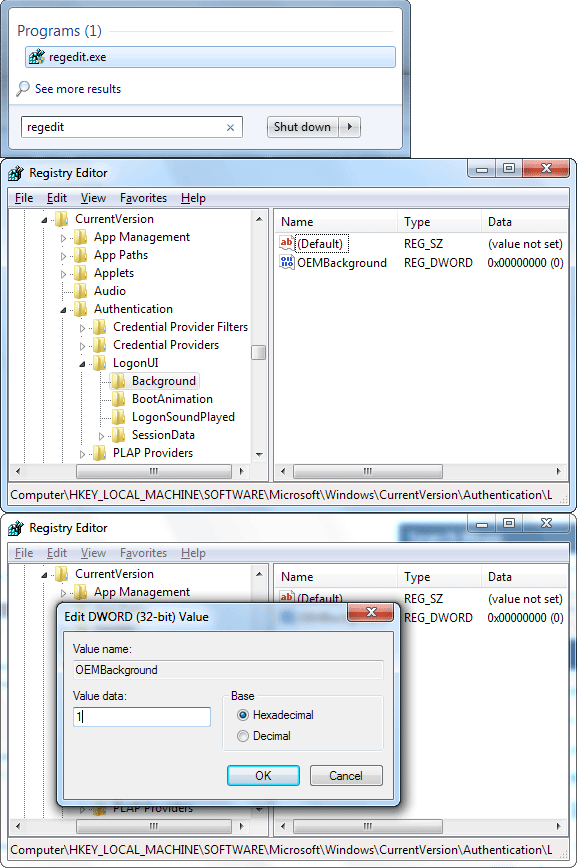This screenshot has height=868, width=577.
Task: Click the (Default) string value icon in upper window
Action: coord(286,243)
